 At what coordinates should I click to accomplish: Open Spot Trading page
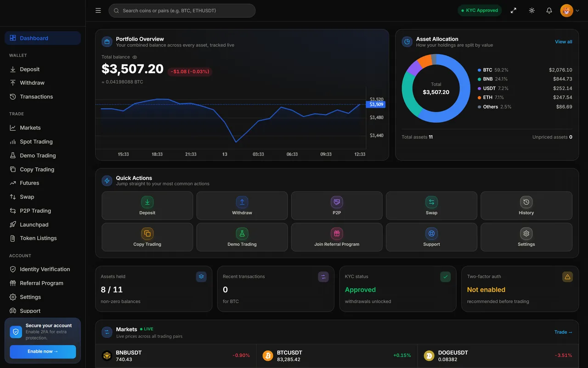coord(43,142)
